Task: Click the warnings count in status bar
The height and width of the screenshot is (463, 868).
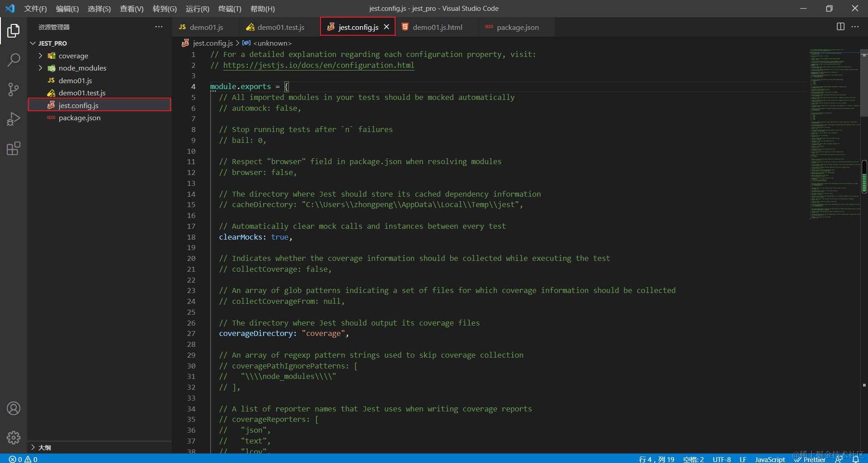Action: [x=31, y=459]
